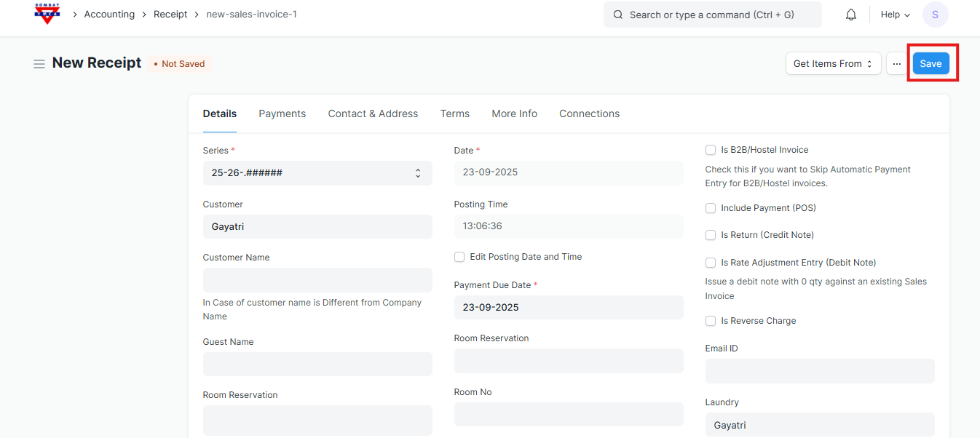Image resolution: width=980 pixels, height=438 pixels.
Task: Save the new receipt
Action: click(930, 64)
